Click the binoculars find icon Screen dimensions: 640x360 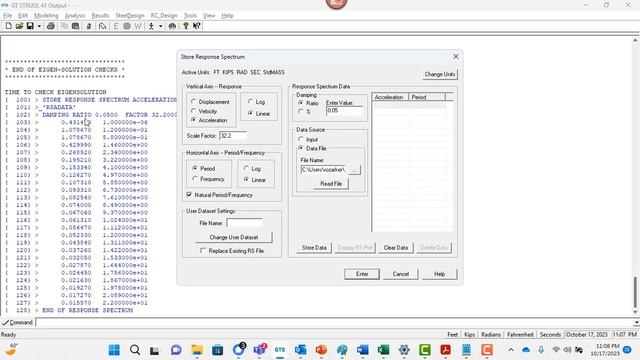pos(172,26)
